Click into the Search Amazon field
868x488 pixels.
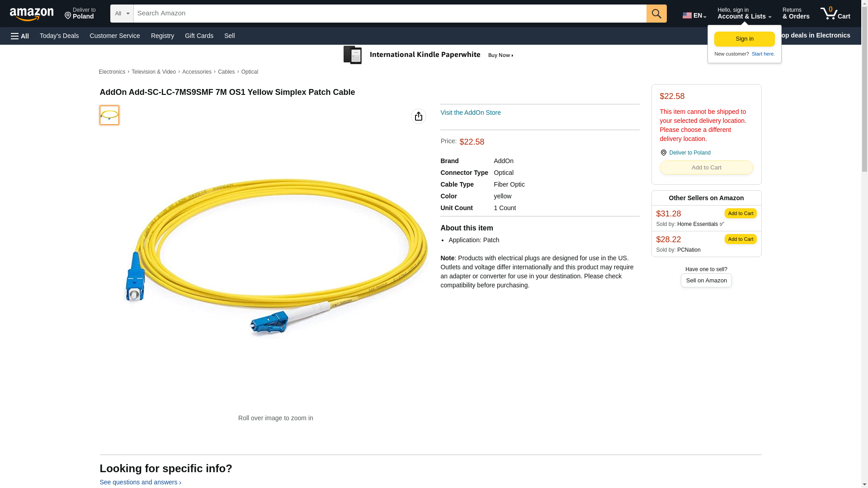(x=390, y=14)
